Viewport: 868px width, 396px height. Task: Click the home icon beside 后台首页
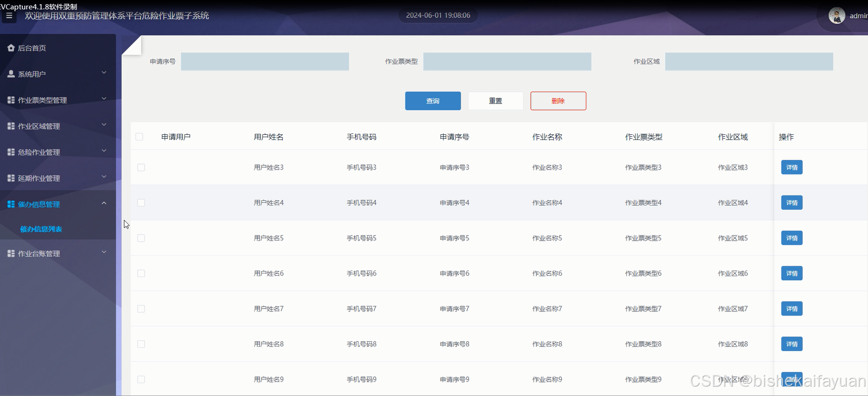tap(11, 48)
